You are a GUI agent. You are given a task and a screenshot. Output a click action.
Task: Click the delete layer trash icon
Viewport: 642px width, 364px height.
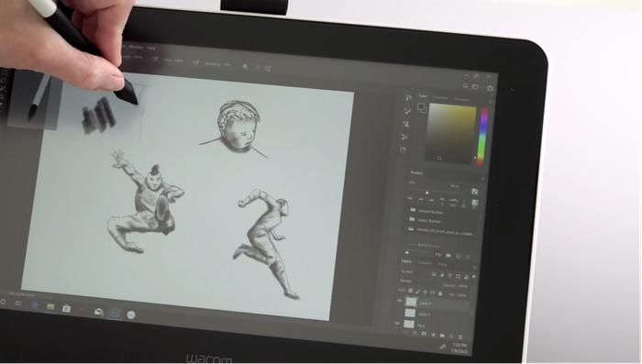[x=460, y=336]
